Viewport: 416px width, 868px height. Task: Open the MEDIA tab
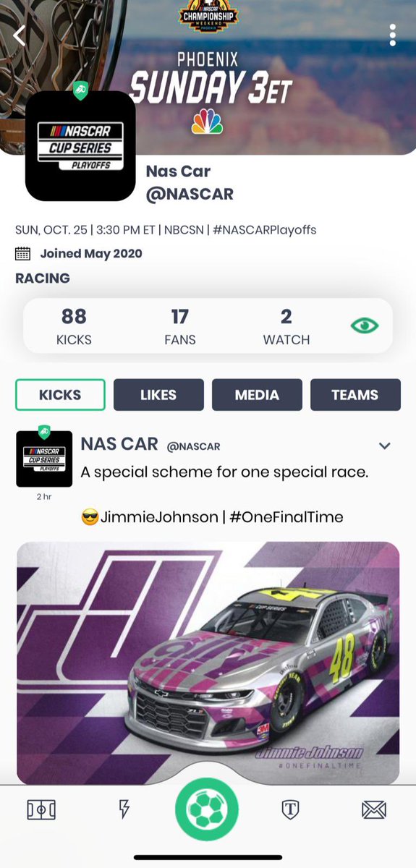257,395
